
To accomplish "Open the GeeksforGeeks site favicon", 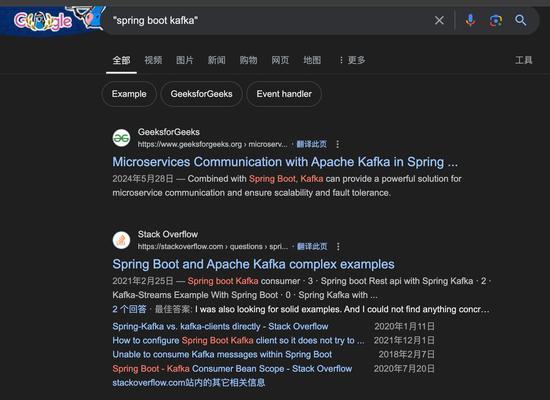I will tap(121, 138).
